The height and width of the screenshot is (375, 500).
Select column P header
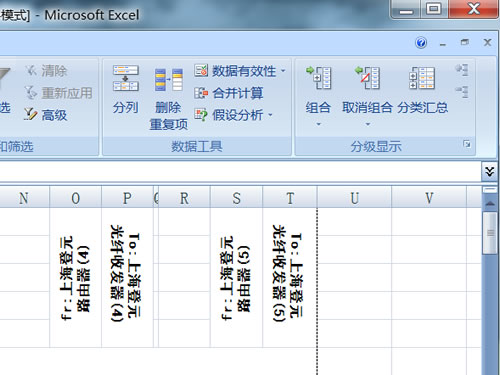point(127,198)
